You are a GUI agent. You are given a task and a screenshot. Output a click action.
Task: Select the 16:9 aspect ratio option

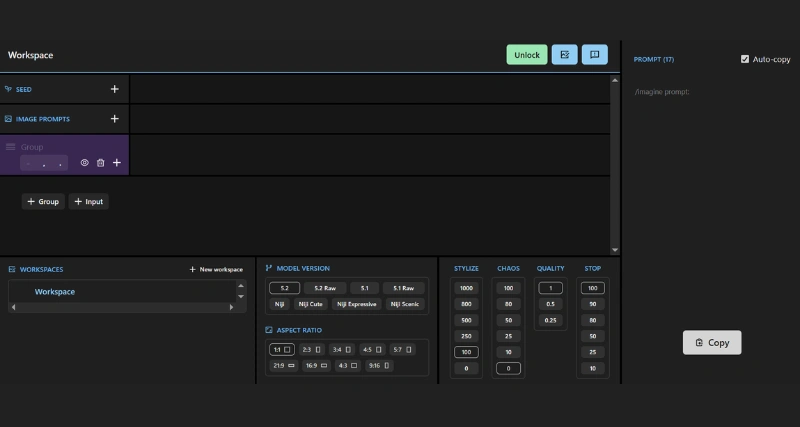click(x=315, y=366)
